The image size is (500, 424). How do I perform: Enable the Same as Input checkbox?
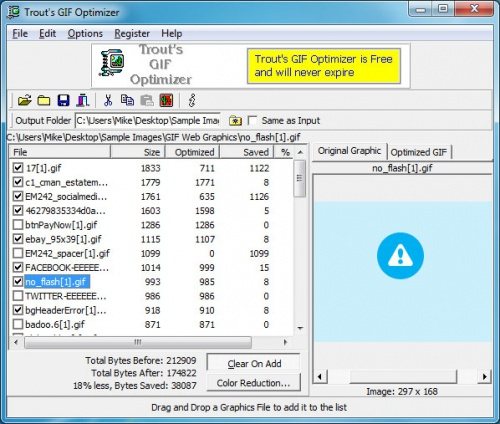tap(253, 120)
